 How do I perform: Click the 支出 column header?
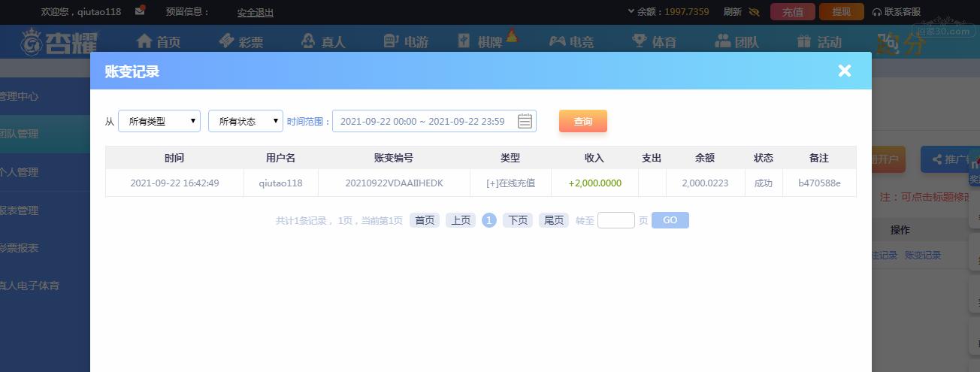tap(652, 158)
